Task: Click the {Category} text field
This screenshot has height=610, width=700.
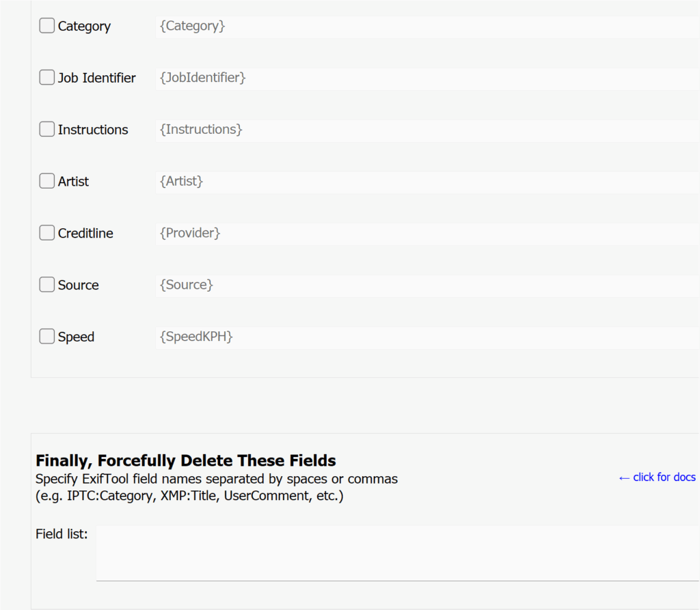Action: click(427, 27)
